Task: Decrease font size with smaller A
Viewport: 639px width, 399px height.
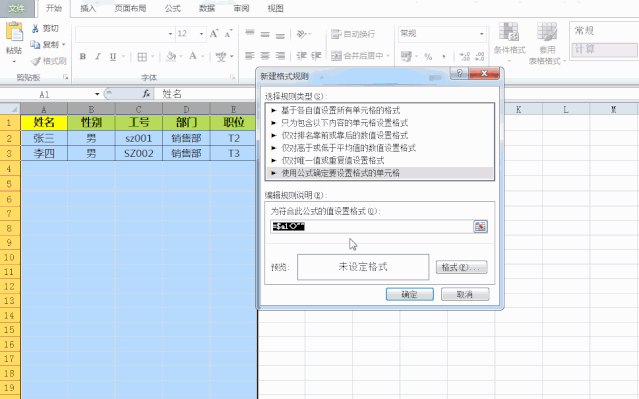Action: click(228, 34)
